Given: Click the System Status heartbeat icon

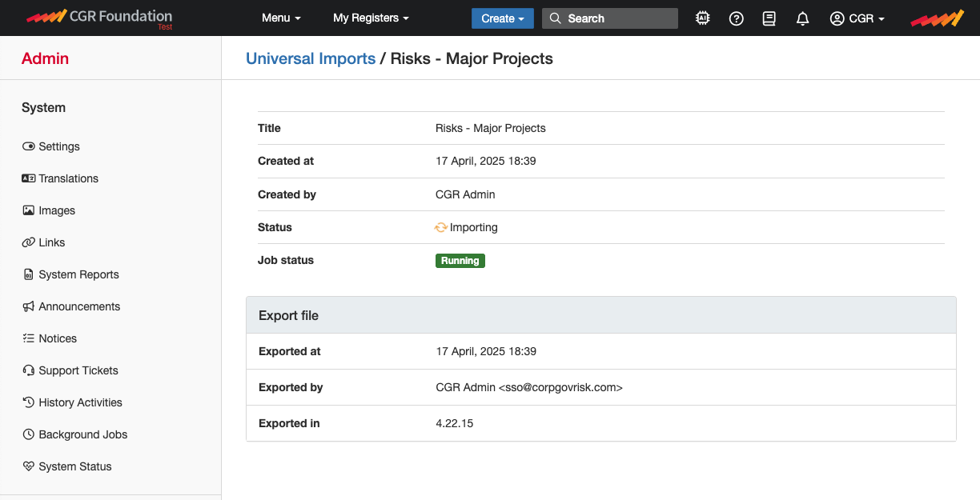Looking at the screenshot, I should point(29,466).
